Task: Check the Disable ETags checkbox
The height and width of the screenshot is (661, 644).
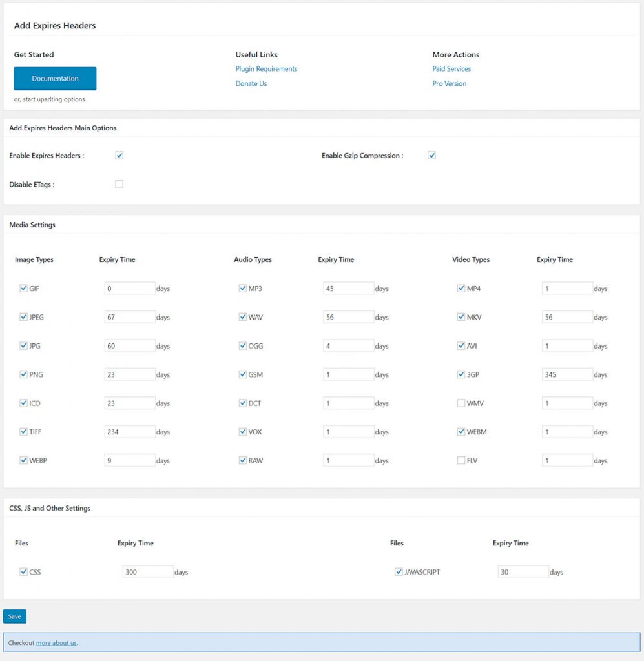Action: tap(119, 184)
